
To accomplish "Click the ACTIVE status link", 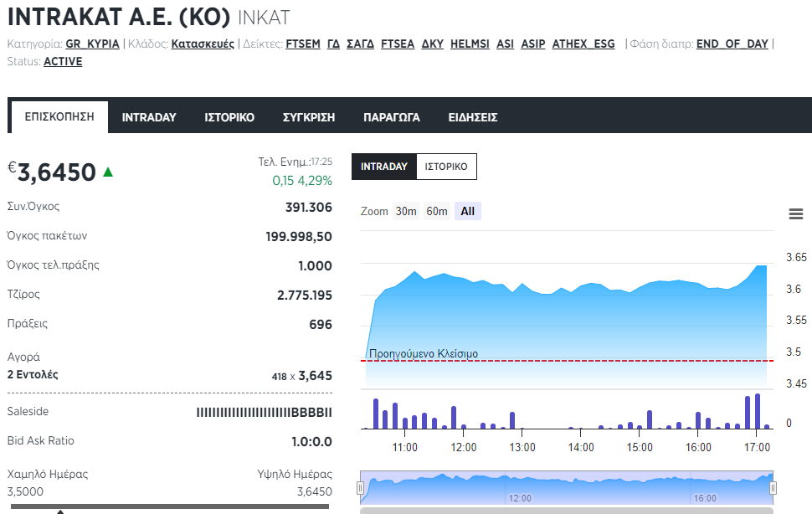I will (63, 62).
